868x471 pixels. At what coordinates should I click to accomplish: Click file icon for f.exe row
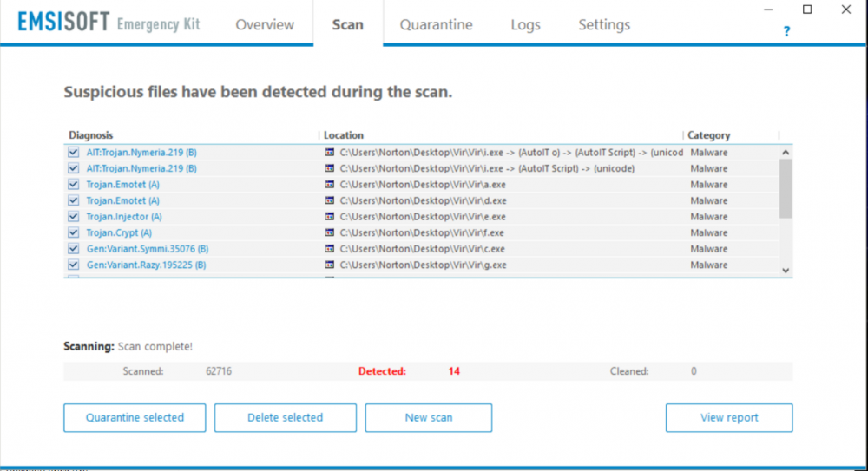click(330, 232)
